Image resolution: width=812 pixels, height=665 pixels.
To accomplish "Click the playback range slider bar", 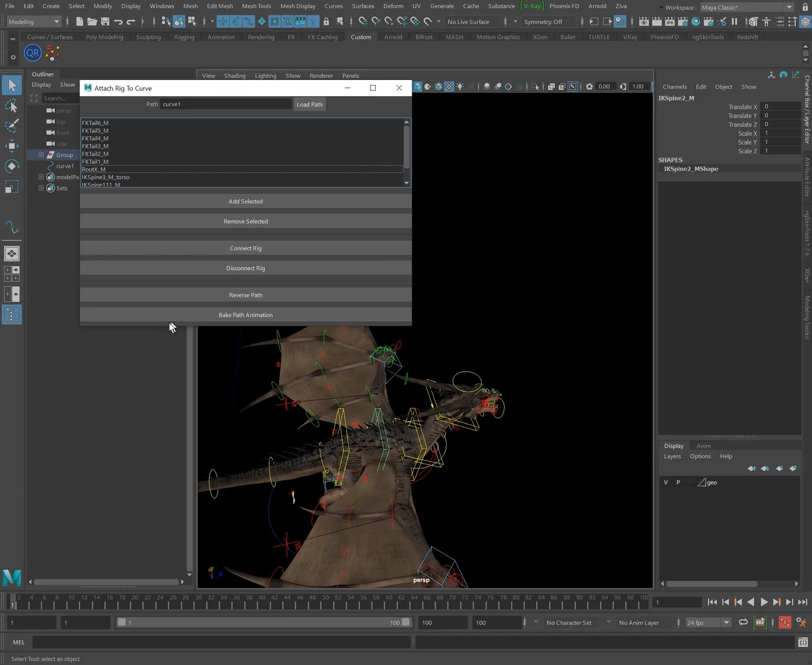I will 264,623.
